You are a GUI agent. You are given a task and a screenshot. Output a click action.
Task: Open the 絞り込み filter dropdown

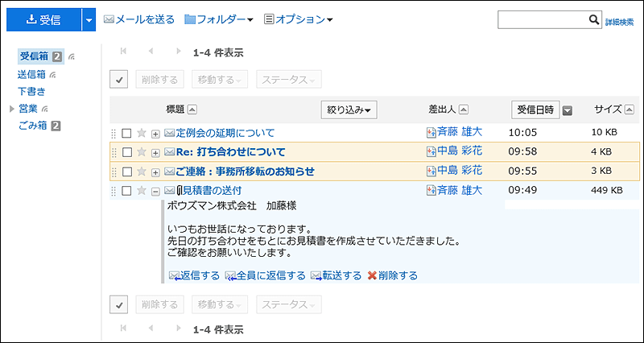(x=349, y=110)
